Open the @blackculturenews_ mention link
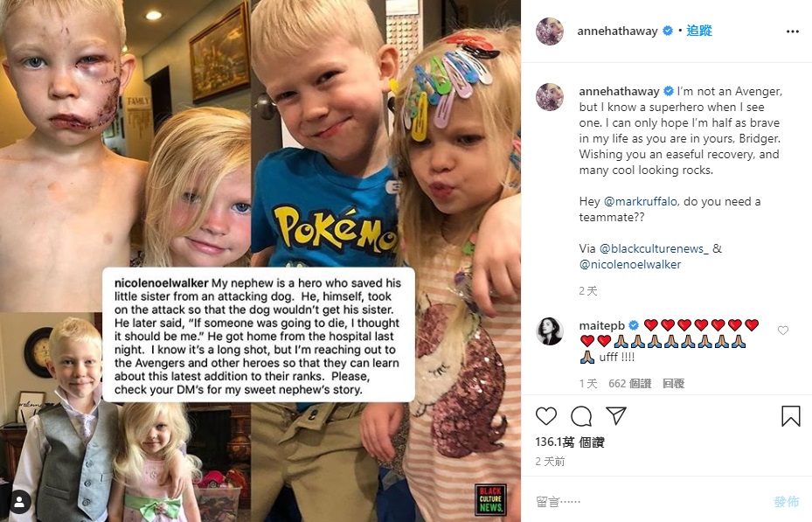Screen dimensions: 812x522 (x=654, y=248)
